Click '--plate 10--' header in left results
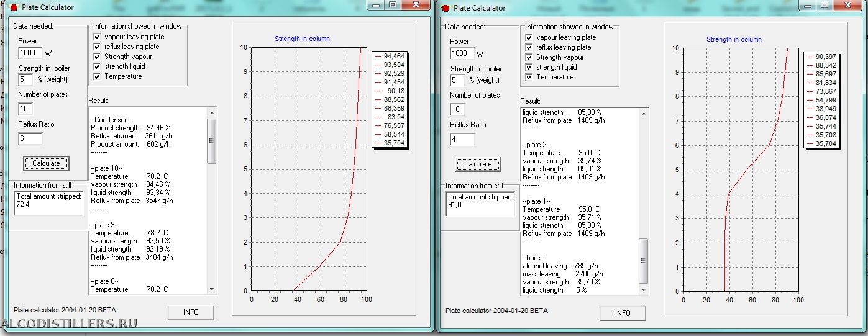The width and height of the screenshot is (868, 336). (x=107, y=168)
